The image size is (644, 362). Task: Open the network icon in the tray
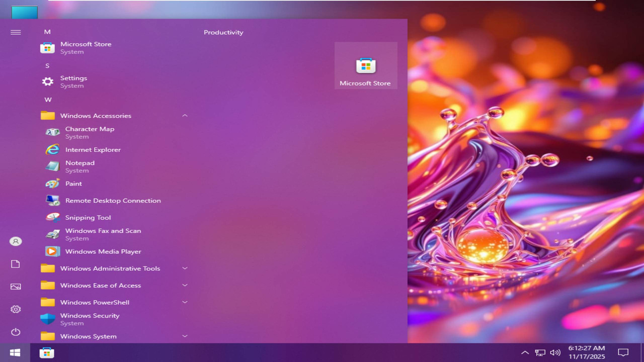(540, 352)
